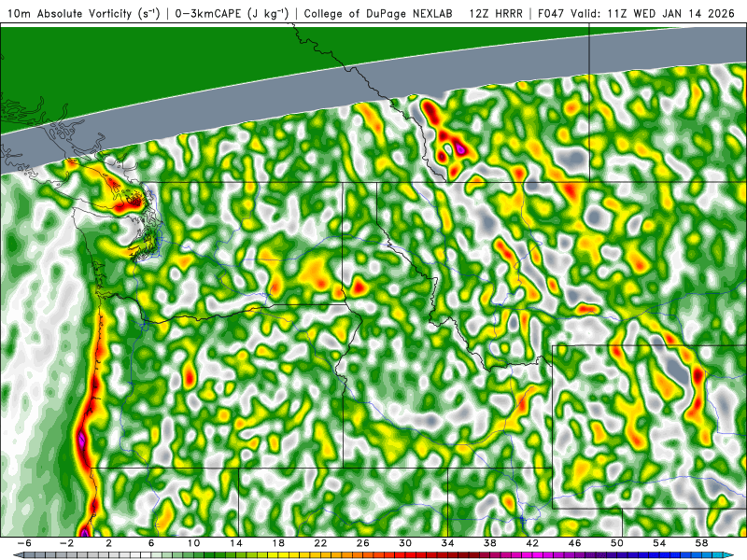This screenshot has height=560, width=747.
Task: Click the 54 color scale label
Action: (659, 543)
